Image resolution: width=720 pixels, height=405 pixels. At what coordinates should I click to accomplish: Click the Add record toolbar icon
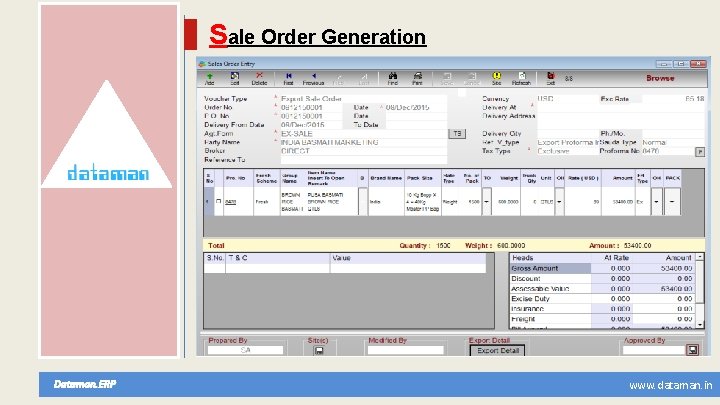click(x=209, y=79)
